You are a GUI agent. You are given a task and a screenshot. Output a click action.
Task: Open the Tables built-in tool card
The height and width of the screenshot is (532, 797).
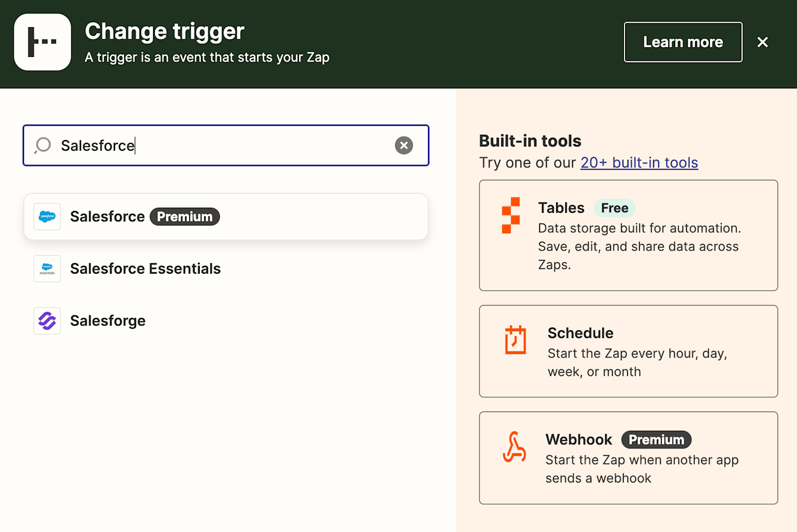[x=628, y=236]
